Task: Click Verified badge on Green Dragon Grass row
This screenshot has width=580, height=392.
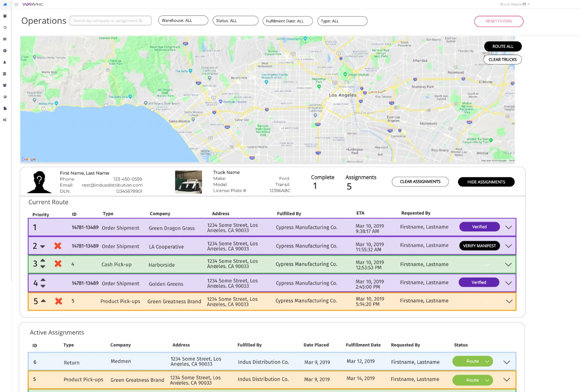Action: [479, 227]
